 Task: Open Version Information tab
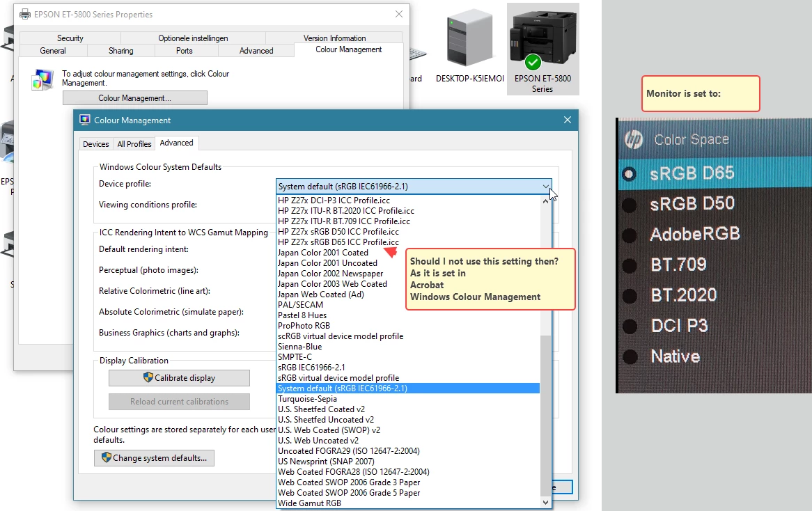tap(334, 38)
